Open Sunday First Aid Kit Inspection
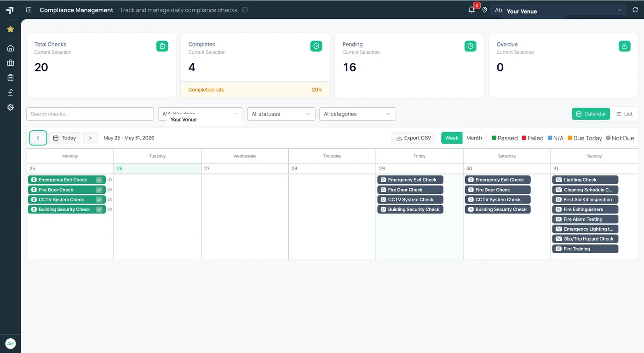 tap(585, 200)
